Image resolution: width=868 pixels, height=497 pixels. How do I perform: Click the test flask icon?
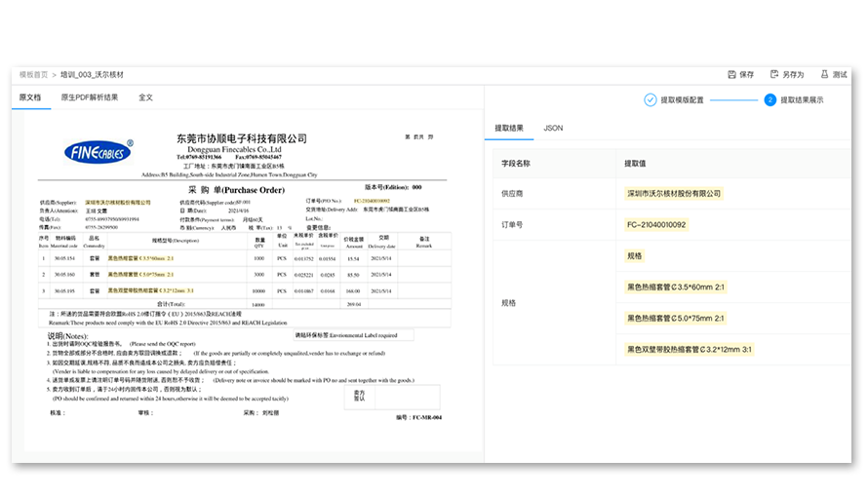point(824,74)
